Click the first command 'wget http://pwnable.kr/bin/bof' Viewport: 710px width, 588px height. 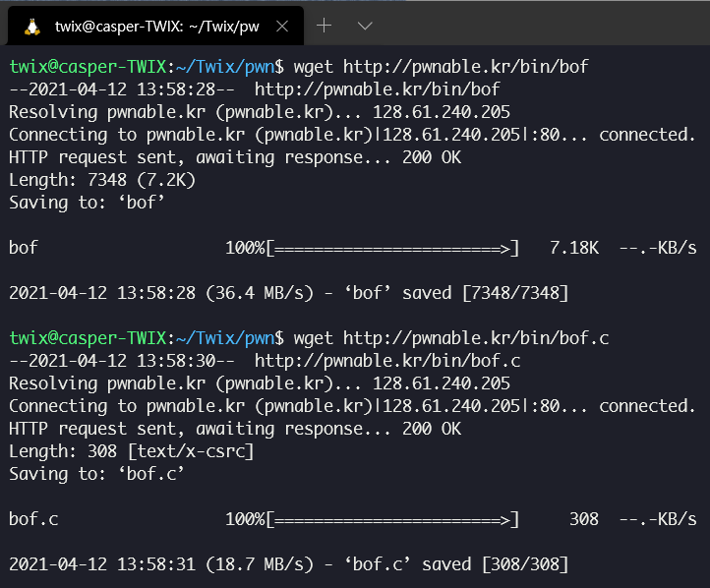point(441,67)
